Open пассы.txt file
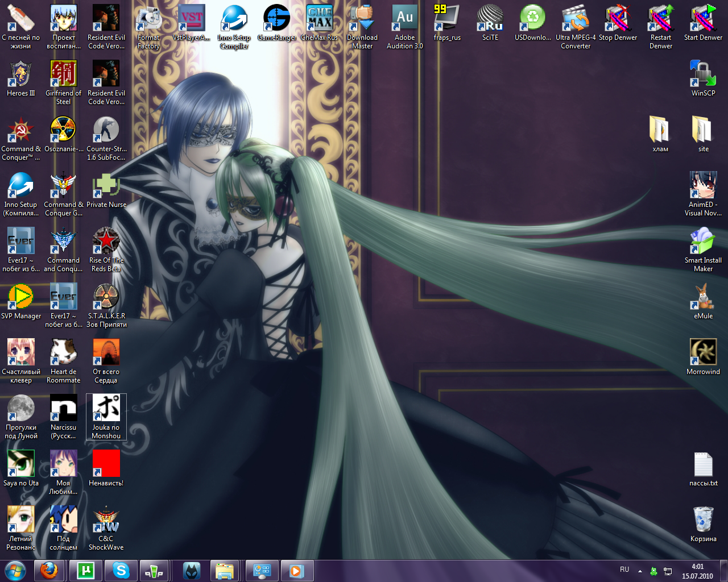Image resolution: width=728 pixels, height=582 pixels. (x=704, y=469)
